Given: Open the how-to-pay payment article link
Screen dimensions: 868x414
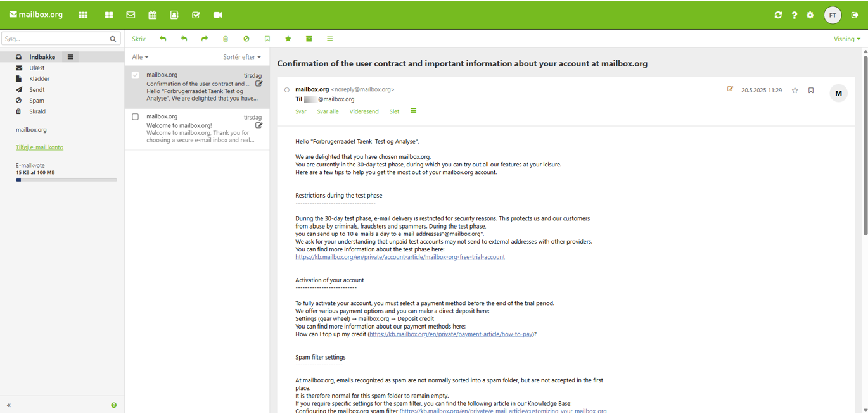Looking at the screenshot, I should tap(451, 334).
